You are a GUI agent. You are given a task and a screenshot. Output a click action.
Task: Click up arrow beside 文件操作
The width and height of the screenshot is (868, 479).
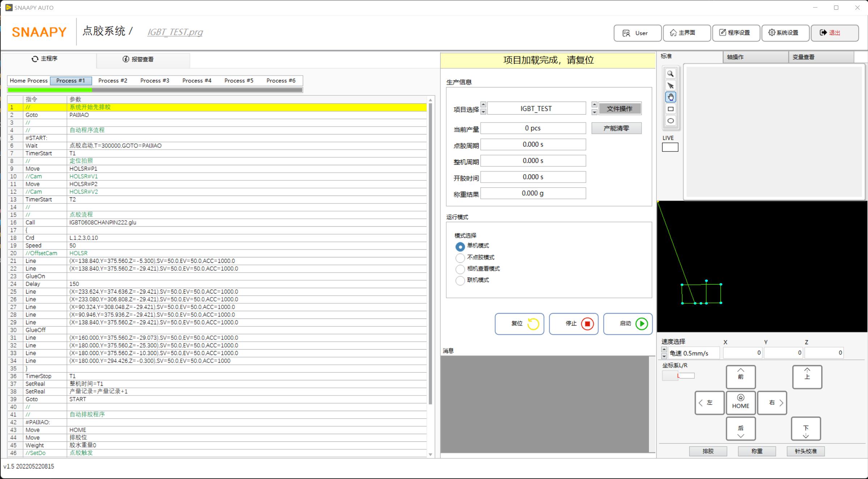coord(594,104)
